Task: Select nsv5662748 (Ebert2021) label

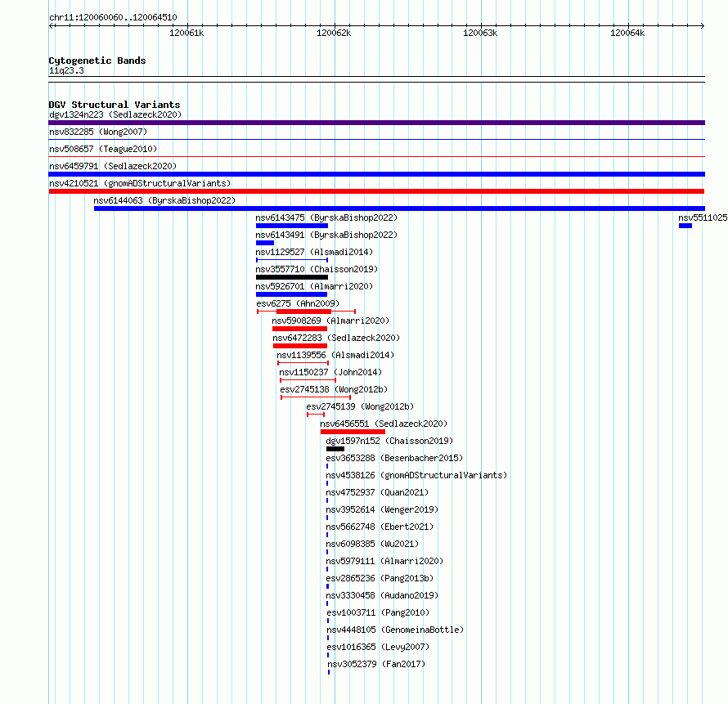Action: coord(380,527)
